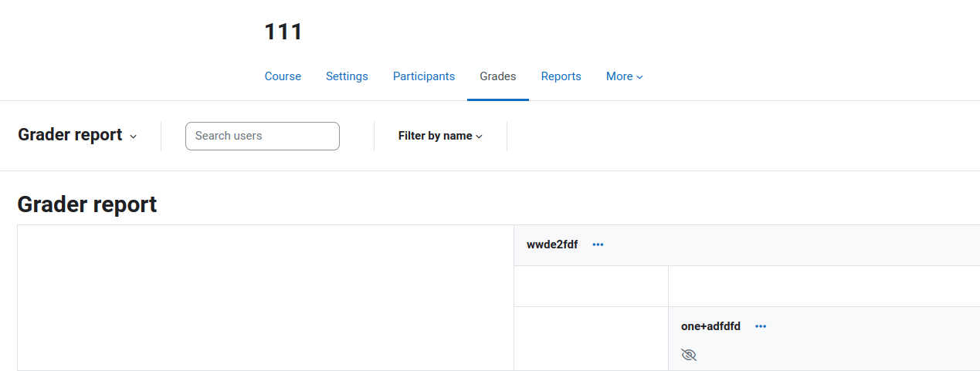Expand the Grader report selector dropdown
Viewport: 980px width, 371px height.
pyautogui.click(x=77, y=135)
